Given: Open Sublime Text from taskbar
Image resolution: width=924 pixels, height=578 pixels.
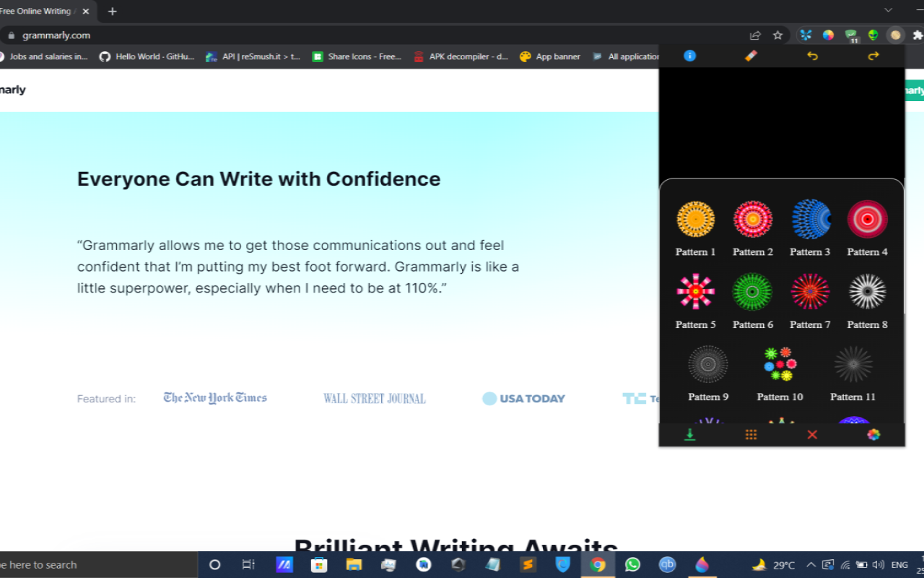Looking at the screenshot, I should click(x=528, y=565).
